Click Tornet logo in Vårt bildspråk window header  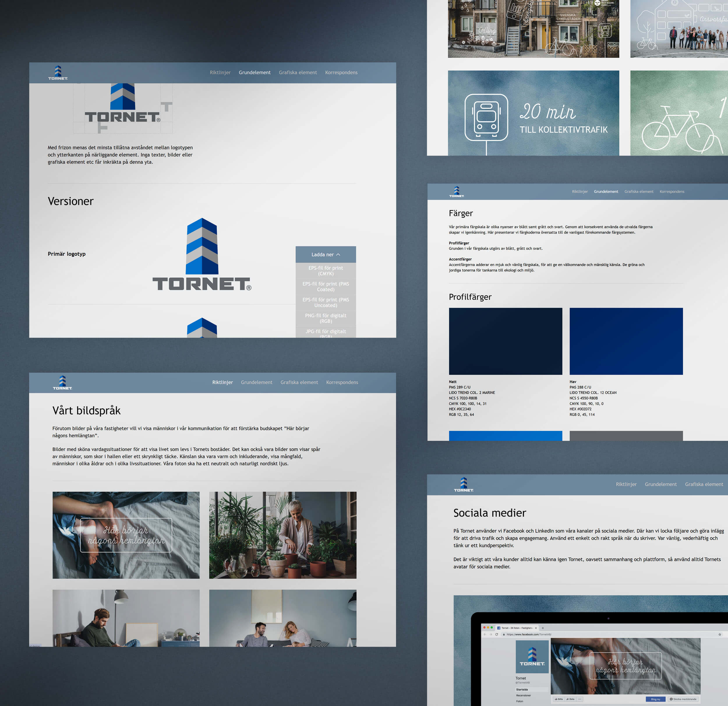(x=62, y=382)
